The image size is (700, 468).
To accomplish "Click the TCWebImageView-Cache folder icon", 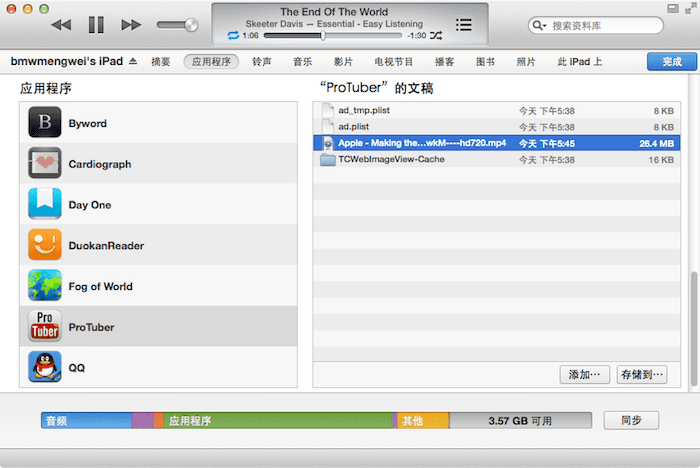I will coord(328,159).
